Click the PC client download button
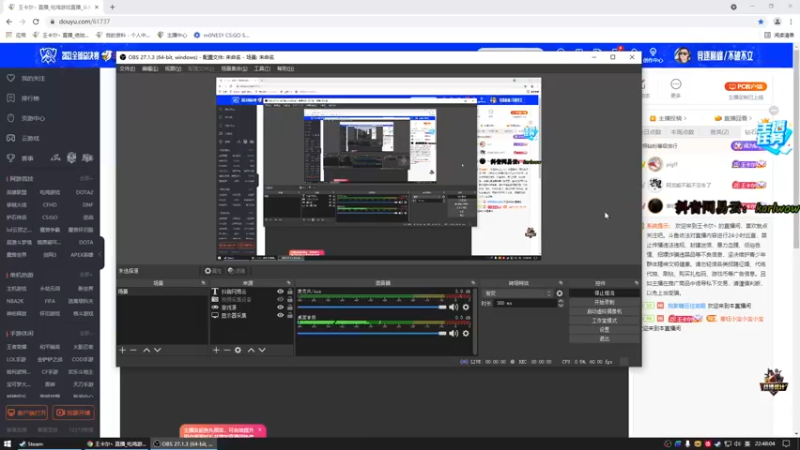The image size is (800, 450). pos(745,87)
